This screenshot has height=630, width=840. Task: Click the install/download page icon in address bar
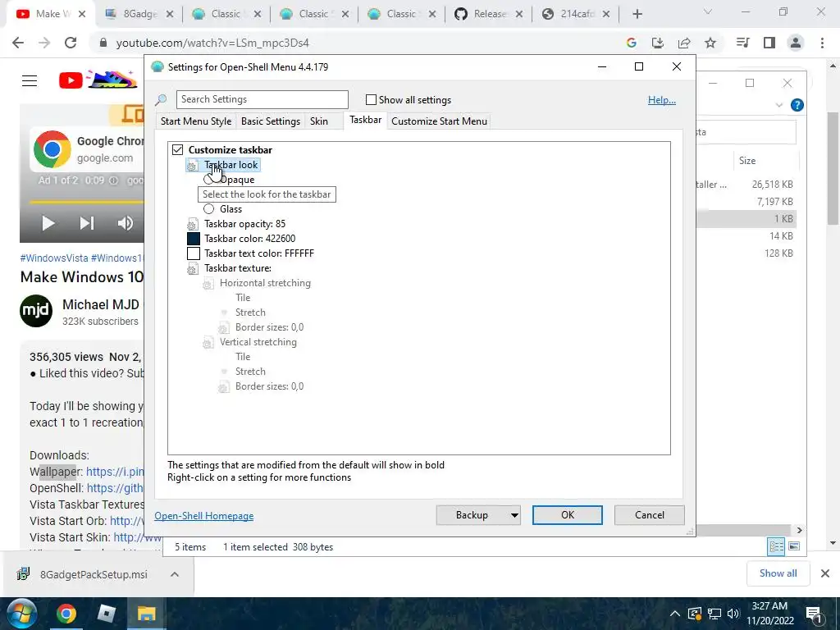pyautogui.click(x=657, y=43)
